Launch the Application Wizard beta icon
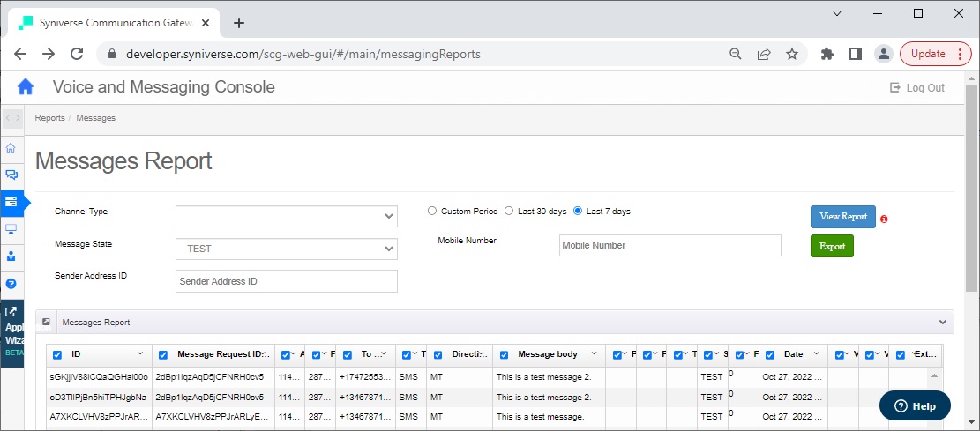Image resolution: width=980 pixels, height=431 pixels. (x=11, y=311)
